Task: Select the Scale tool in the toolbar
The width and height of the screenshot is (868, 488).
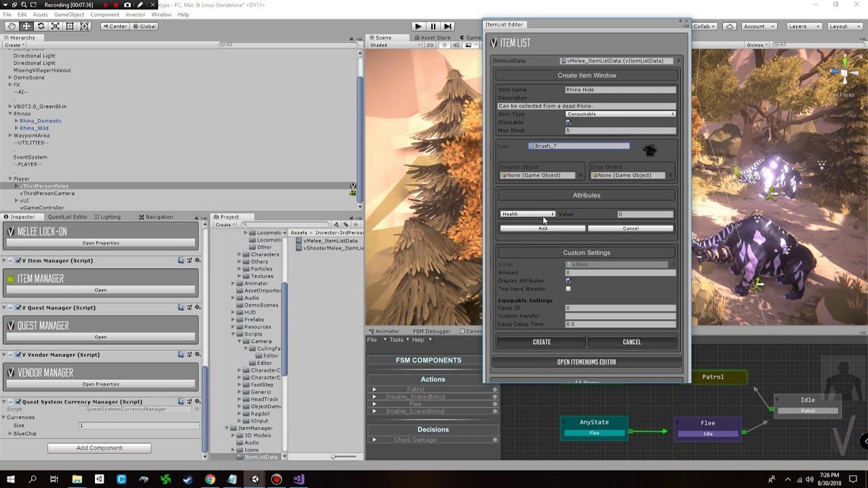Action: (x=55, y=26)
